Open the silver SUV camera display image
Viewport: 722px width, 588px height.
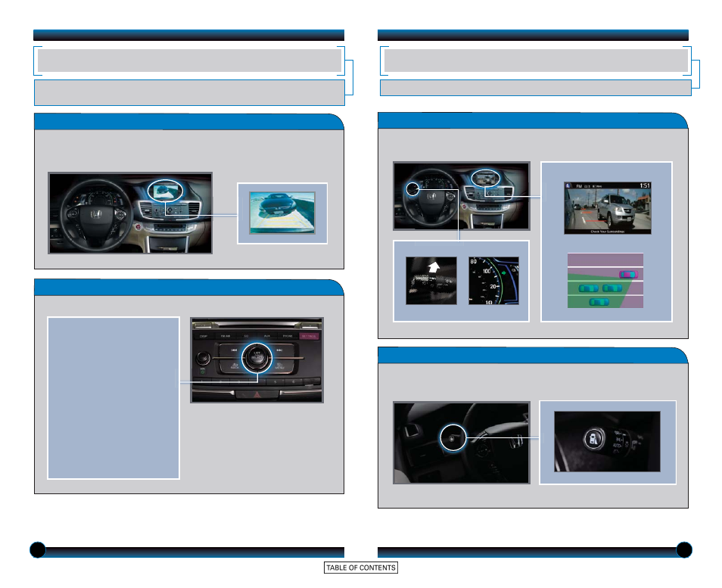(608, 208)
